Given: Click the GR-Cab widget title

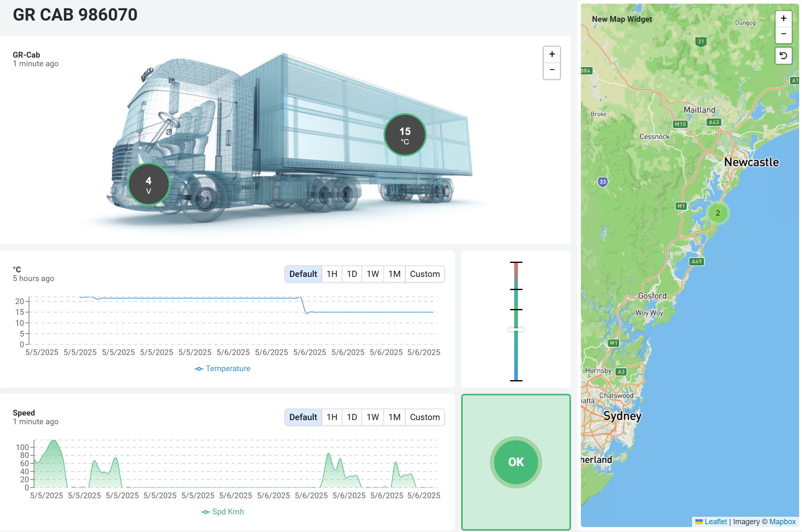Looking at the screenshot, I should coord(26,55).
